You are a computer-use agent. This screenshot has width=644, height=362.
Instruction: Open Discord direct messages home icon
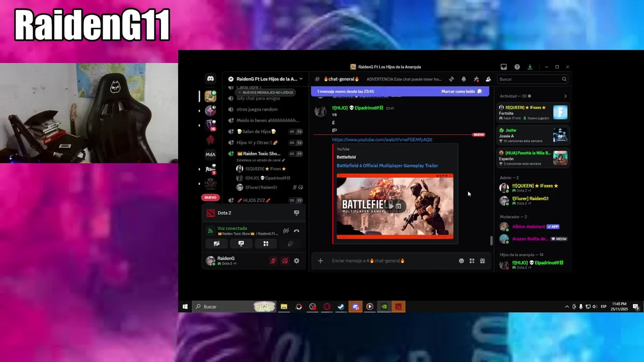coord(210,79)
